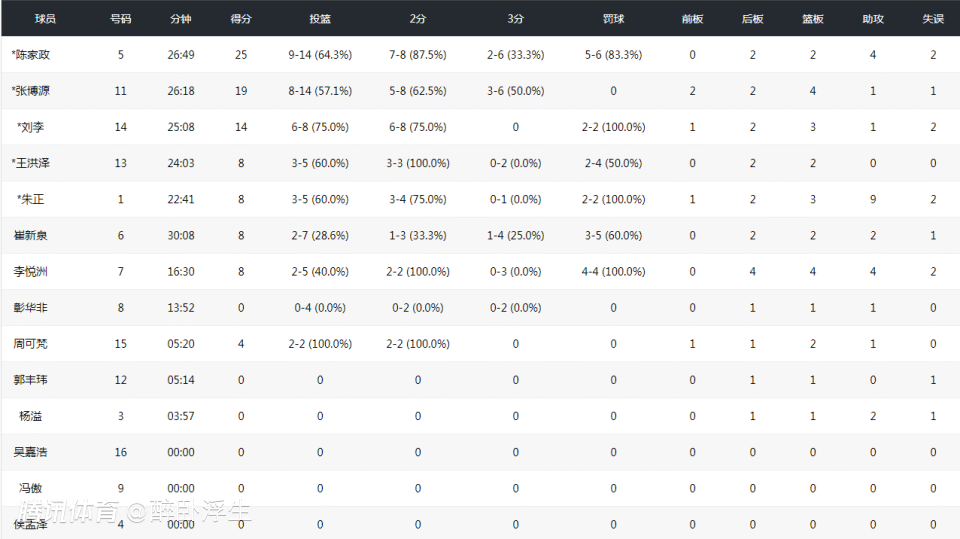Open player 陈家政's name
Screen dimensions: 960x539
tap(31, 55)
